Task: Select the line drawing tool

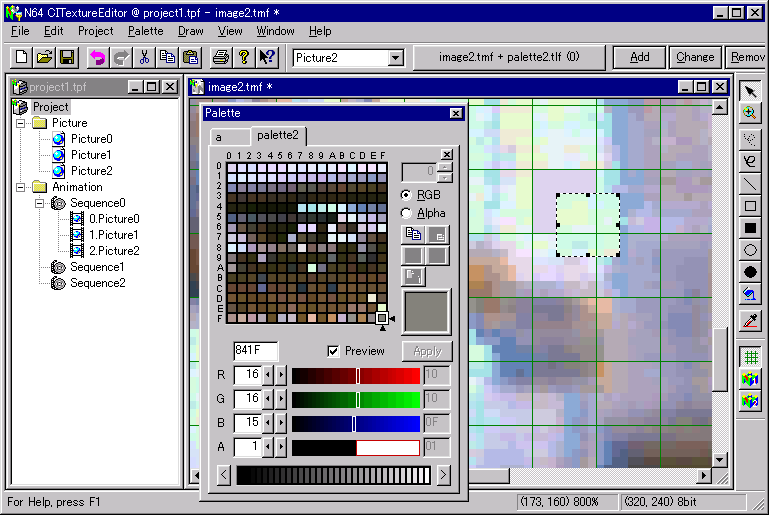Action: pyautogui.click(x=750, y=183)
